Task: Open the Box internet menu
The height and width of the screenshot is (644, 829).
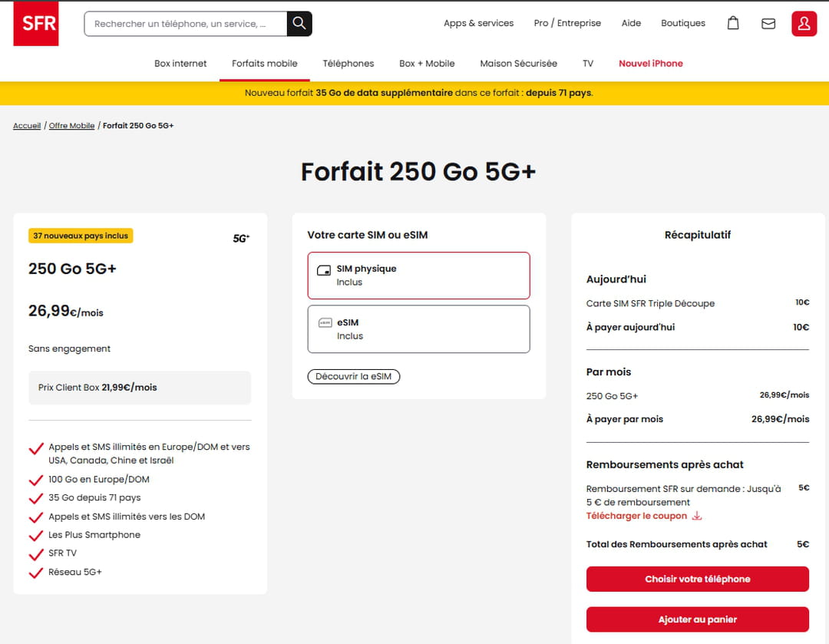Action: point(180,64)
